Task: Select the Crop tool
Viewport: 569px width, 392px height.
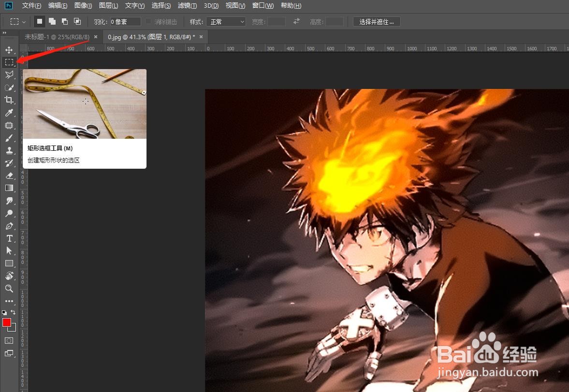Action: 9,100
